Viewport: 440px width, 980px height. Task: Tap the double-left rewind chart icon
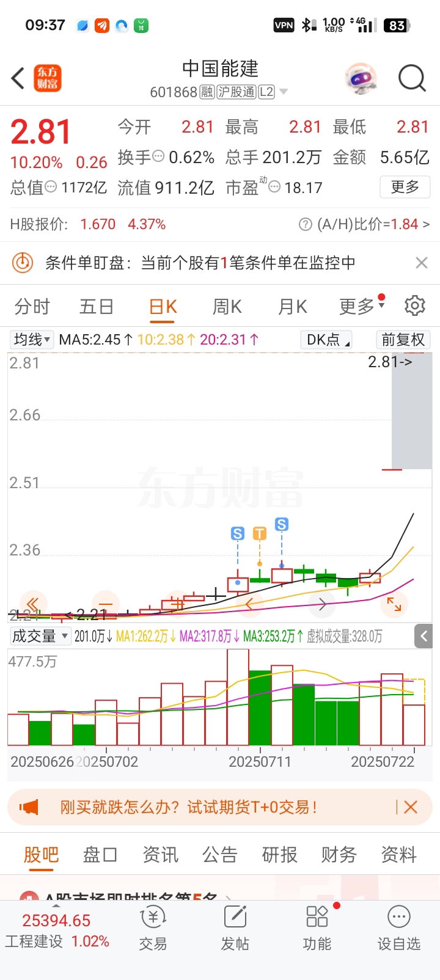[33, 604]
